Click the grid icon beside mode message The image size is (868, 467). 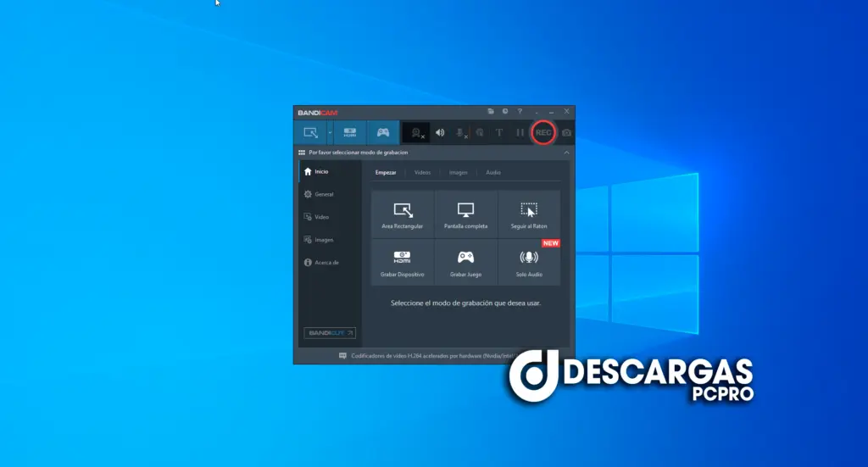point(302,153)
